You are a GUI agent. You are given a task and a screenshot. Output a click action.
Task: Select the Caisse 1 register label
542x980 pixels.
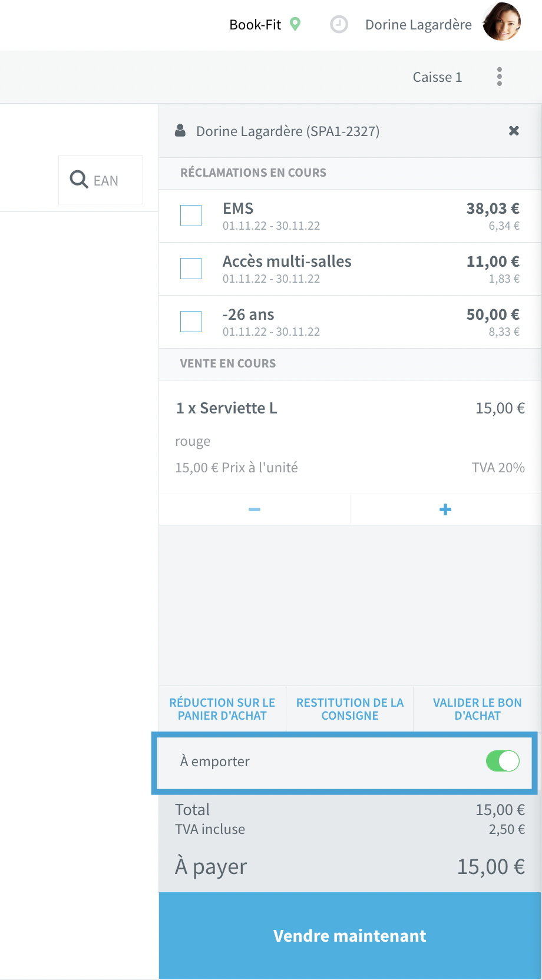click(437, 77)
